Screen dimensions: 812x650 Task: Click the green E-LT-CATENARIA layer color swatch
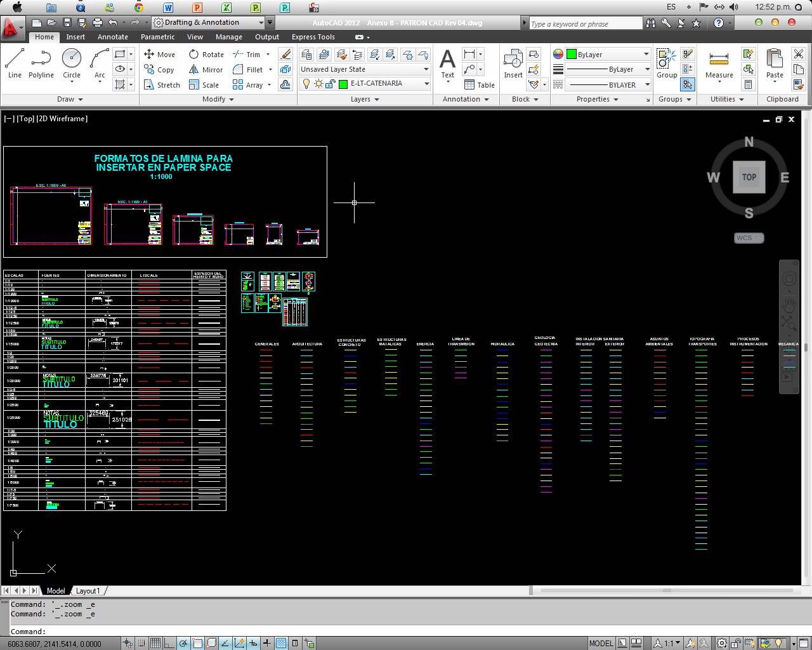point(344,84)
